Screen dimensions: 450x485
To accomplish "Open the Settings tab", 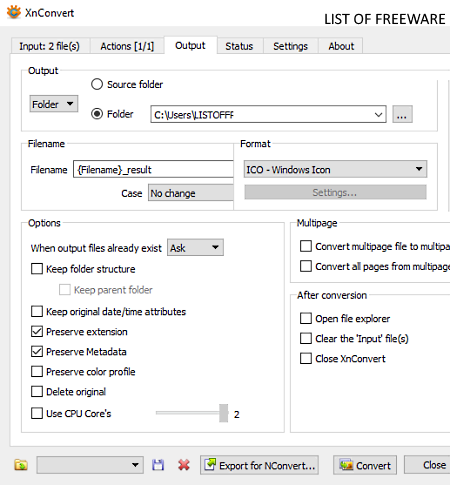I will coord(290,46).
